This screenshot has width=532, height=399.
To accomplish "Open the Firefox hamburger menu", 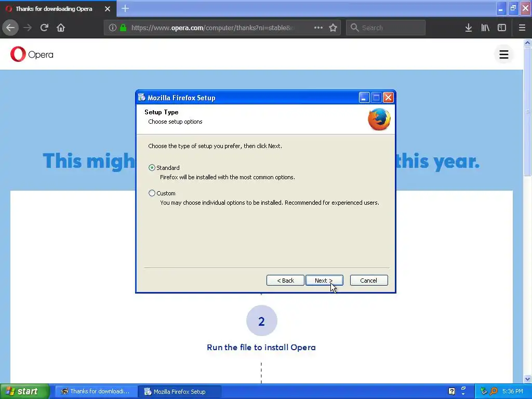I will [x=522, y=28].
